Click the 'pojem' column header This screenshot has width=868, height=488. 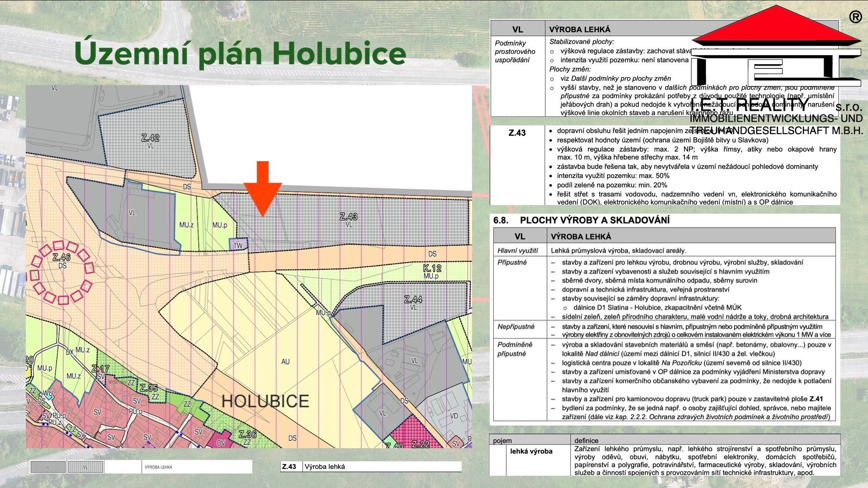(502, 440)
